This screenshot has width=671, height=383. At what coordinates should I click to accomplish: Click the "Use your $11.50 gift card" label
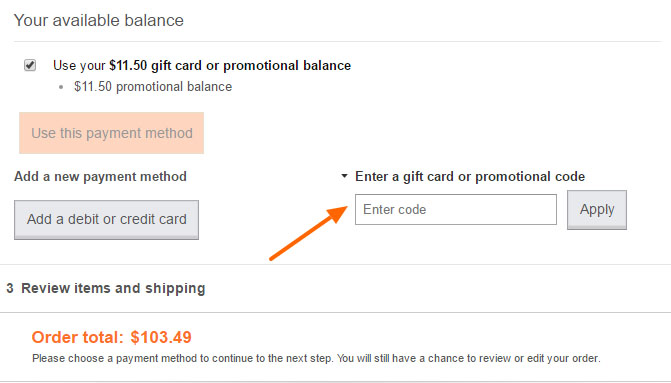pyautogui.click(x=202, y=65)
